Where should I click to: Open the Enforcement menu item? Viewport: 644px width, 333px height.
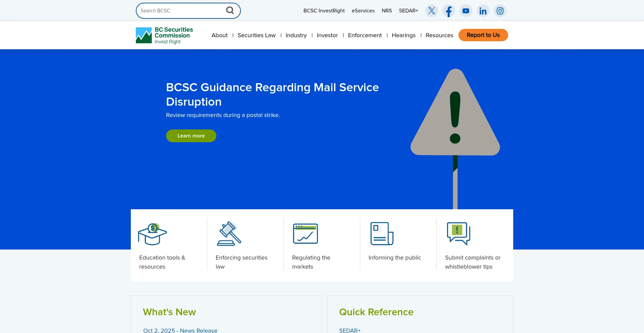pyautogui.click(x=365, y=35)
